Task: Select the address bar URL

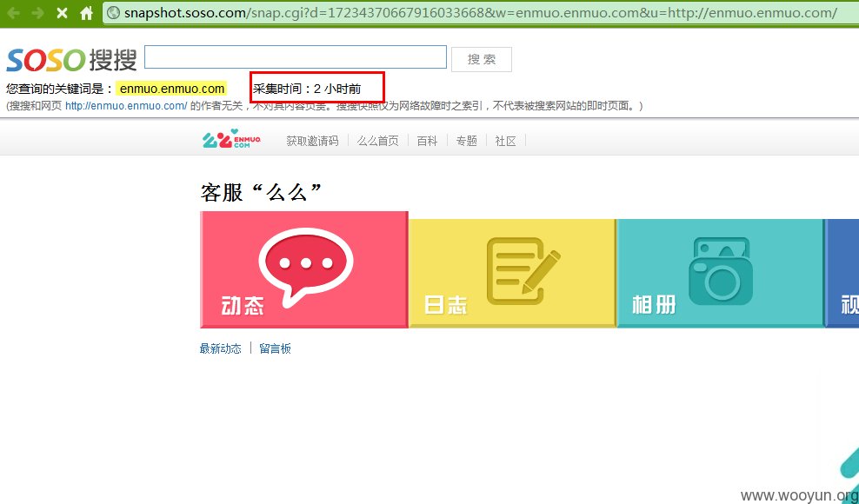Action: click(x=481, y=12)
